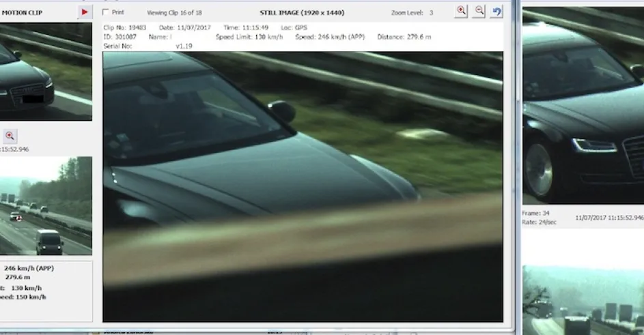Click the 'Speed Limit: 130 km/h' text
The image size is (644, 335).
(249, 37)
